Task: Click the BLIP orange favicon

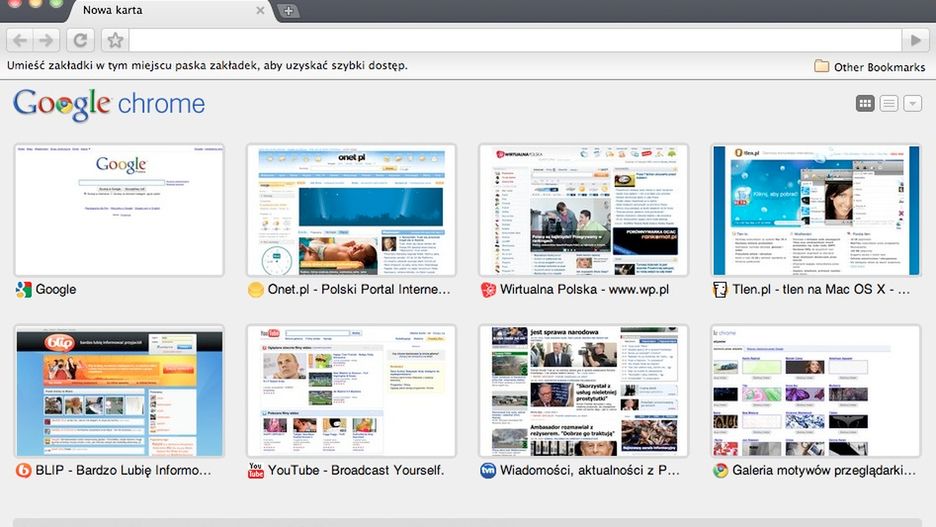Action: click(x=23, y=471)
